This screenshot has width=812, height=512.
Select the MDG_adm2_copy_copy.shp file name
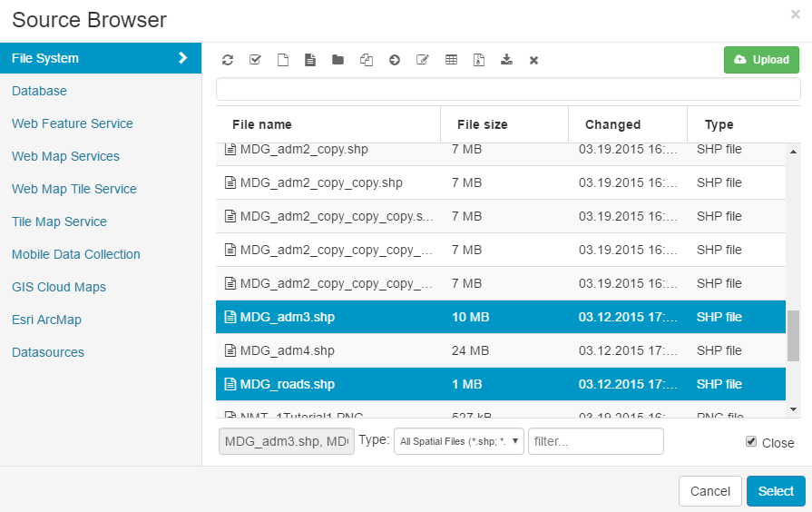pos(321,183)
